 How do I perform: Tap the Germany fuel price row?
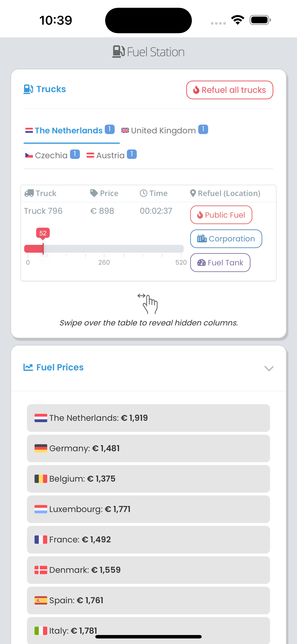(x=148, y=448)
